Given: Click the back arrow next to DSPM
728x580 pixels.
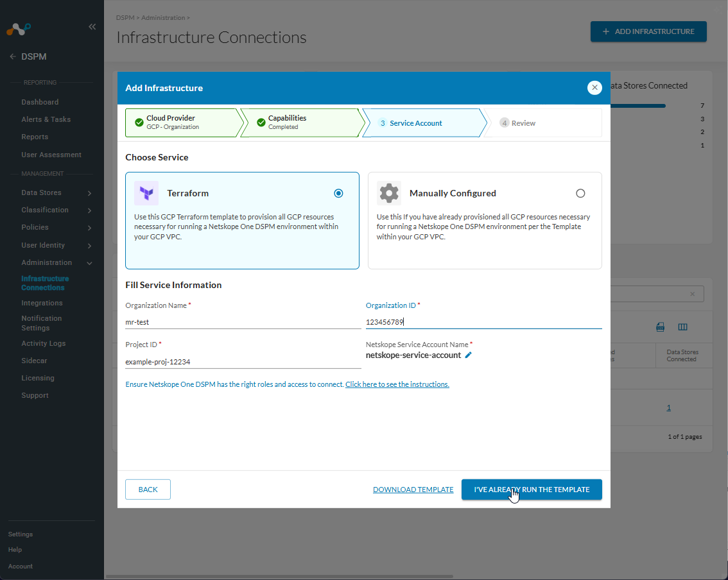Looking at the screenshot, I should click(13, 56).
